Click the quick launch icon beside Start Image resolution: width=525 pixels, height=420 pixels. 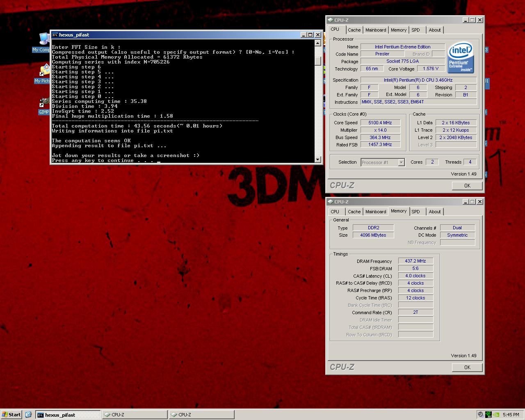[x=28, y=415]
